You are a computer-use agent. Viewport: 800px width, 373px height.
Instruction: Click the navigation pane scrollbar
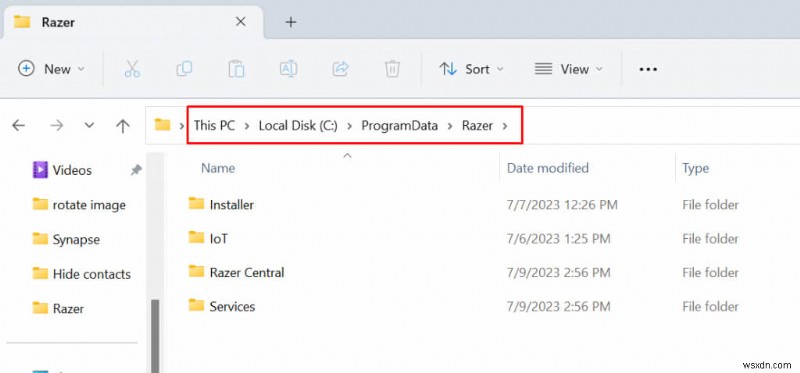(x=155, y=336)
